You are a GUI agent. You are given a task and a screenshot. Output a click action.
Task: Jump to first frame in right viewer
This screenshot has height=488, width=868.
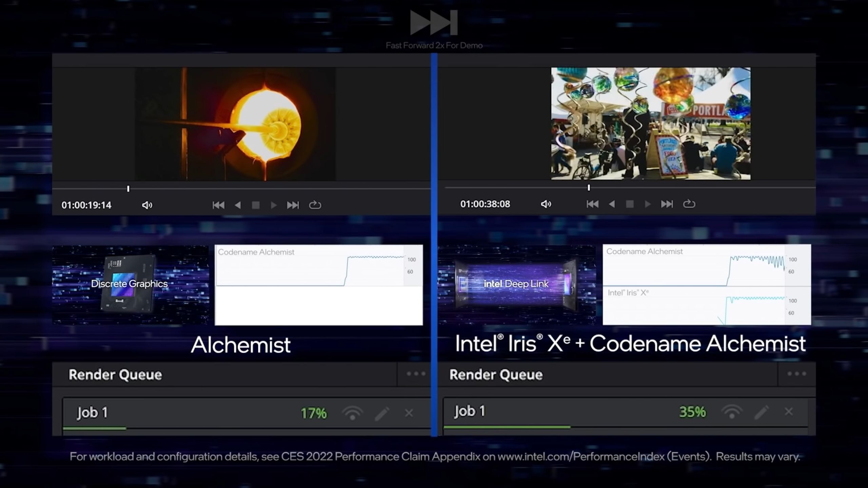coord(592,204)
